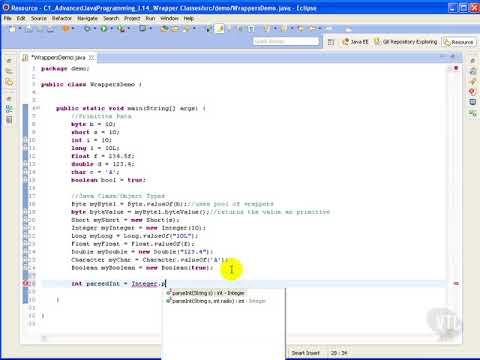Screen dimensions: 480x360
Task: Open the Search menu
Action: click(111, 18)
